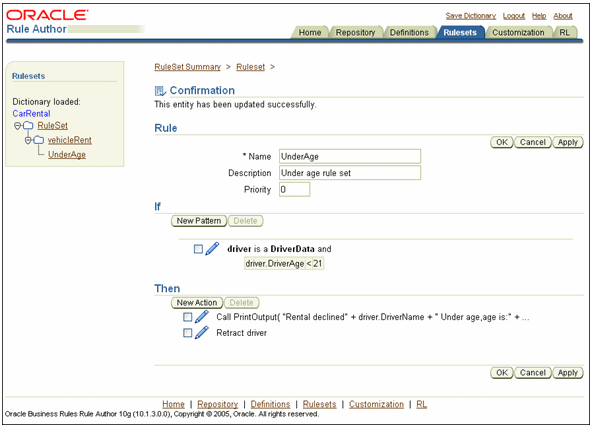The height and width of the screenshot is (427, 594).
Task: Click the Save Dictionary link
Action: tap(471, 16)
